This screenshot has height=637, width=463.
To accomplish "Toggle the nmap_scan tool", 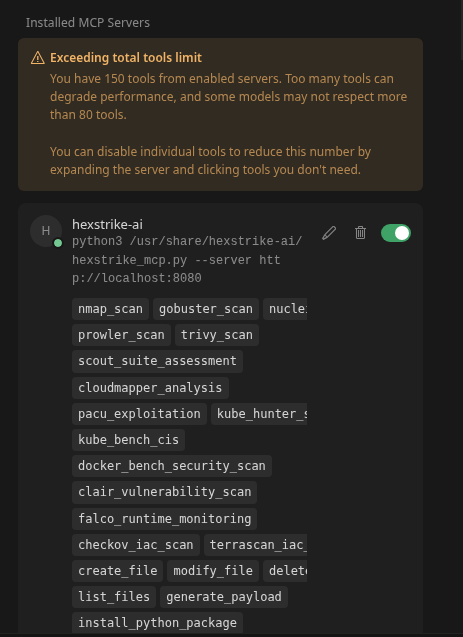I will coord(110,309).
